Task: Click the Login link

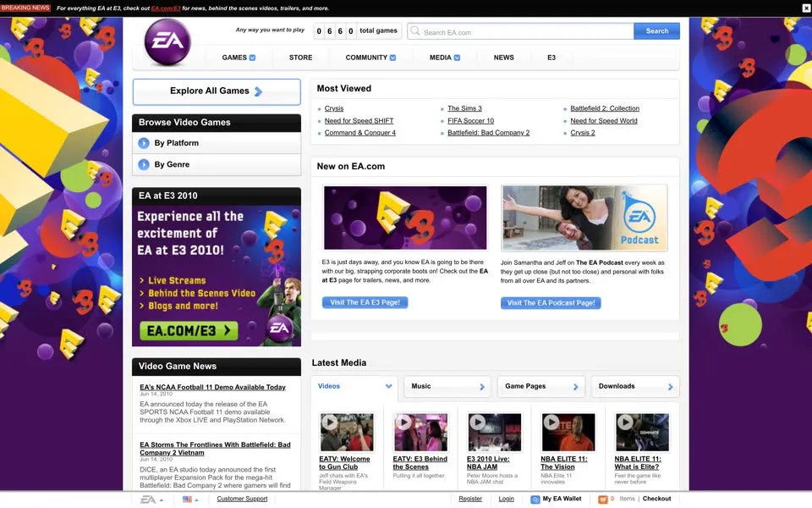Action: coord(506,499)
